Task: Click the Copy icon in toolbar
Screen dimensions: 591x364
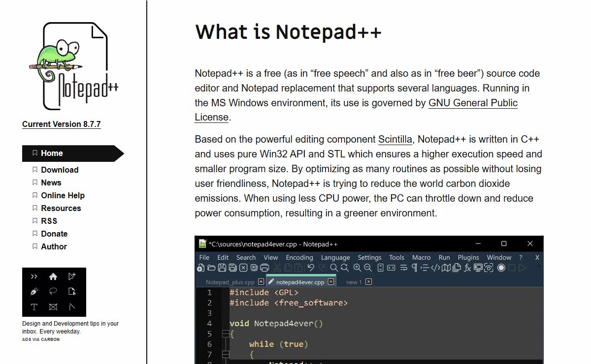Action: [288, 268]
